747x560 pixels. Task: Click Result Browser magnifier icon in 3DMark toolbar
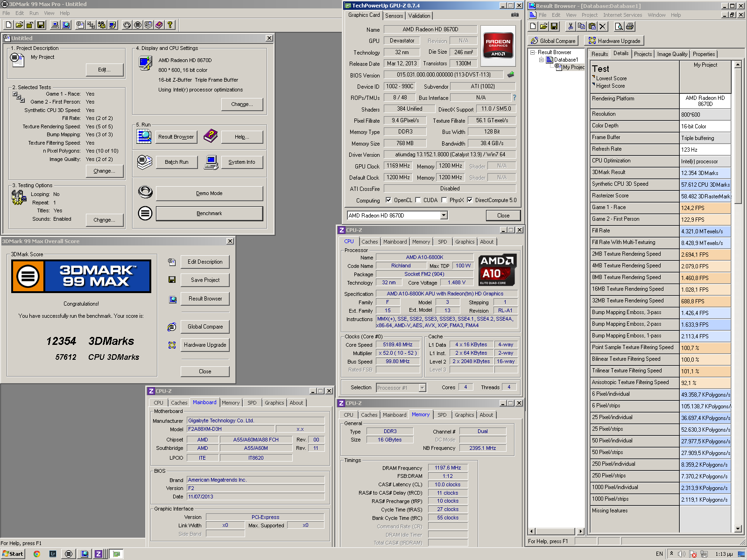click(66, 25)
